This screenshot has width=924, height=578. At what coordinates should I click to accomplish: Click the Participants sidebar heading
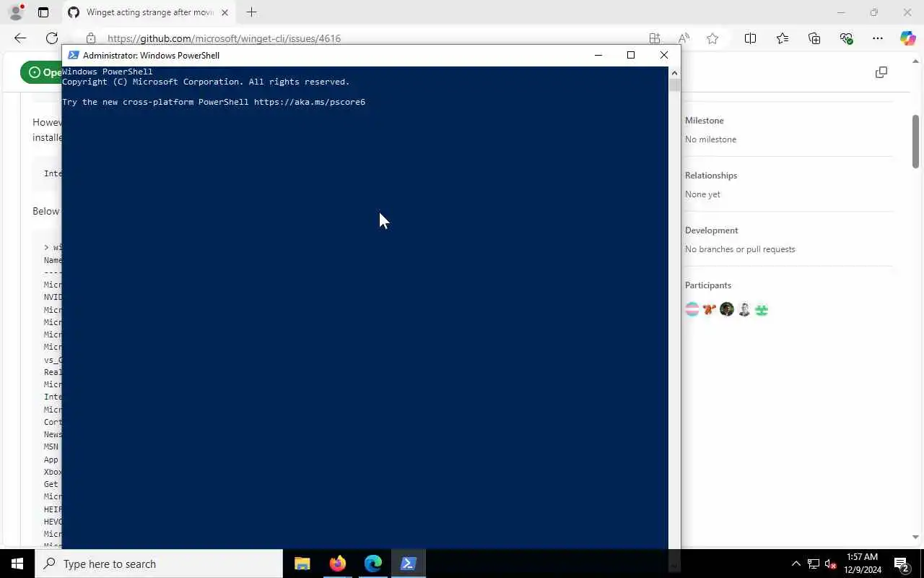pyautogui.click(x=708, y=285)
